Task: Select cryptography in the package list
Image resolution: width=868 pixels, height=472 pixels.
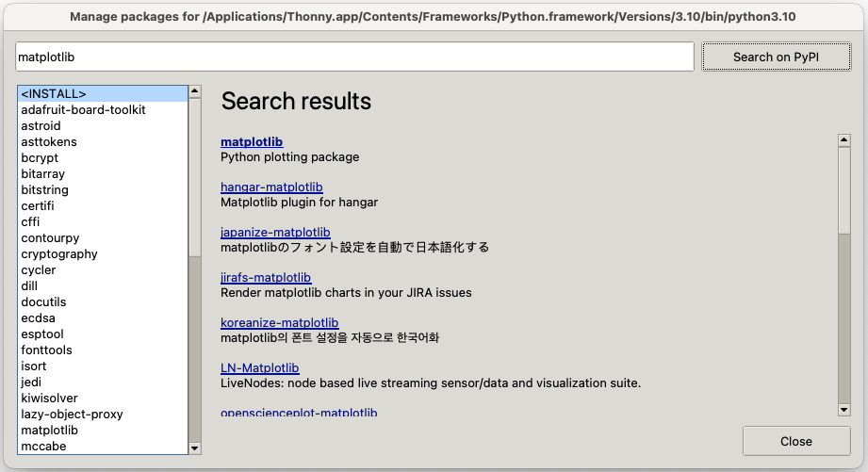Action: click(x=103, y=254)
